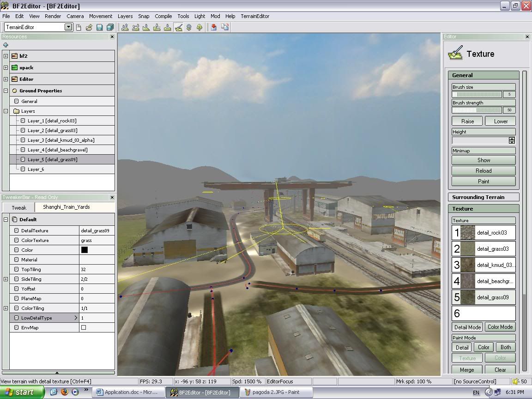Click the Lower button
Viewport: 532px width, 399px height.
(501, 121)
